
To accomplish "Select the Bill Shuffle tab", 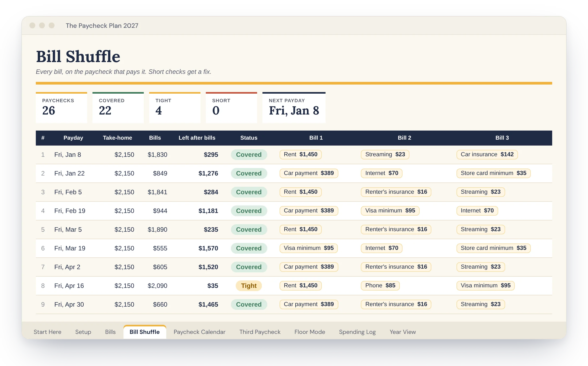I will (145, 332).
